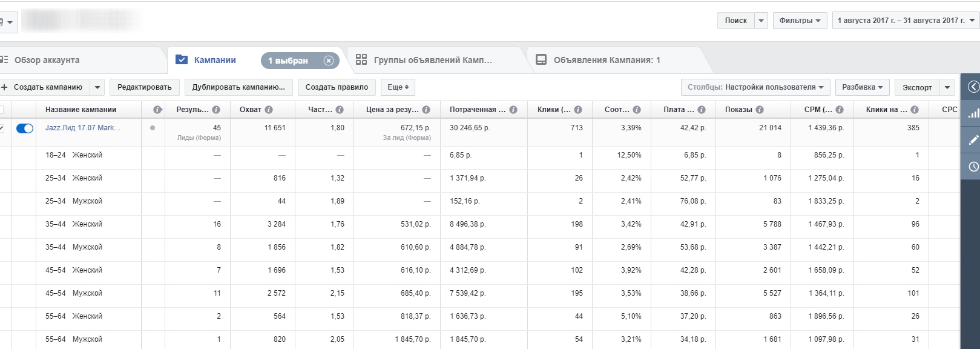Screen dimensions: 980x349
Task: Clear the '1 выбран' selection with the X icon
Action: pos(329,61)
